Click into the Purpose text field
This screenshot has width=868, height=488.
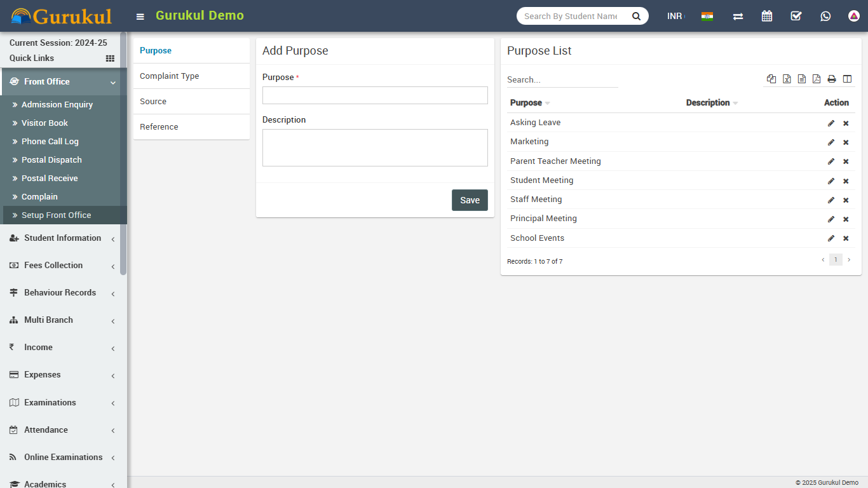coord(375,95)
